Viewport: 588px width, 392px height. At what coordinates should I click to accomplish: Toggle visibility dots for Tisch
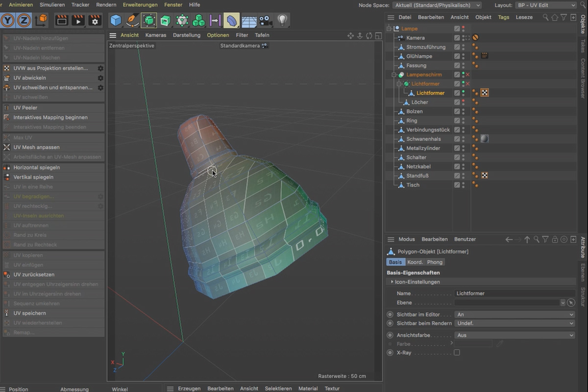463,185
